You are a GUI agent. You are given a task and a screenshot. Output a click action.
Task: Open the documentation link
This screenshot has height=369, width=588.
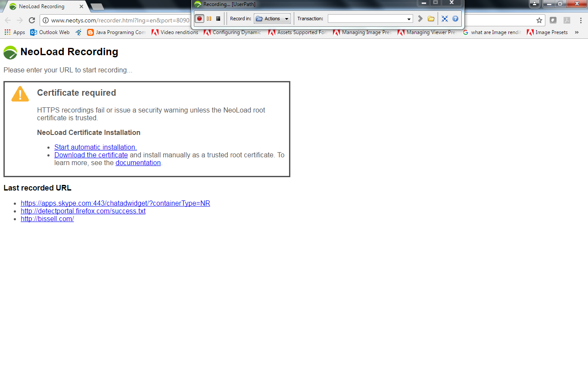tap(138, 163)
